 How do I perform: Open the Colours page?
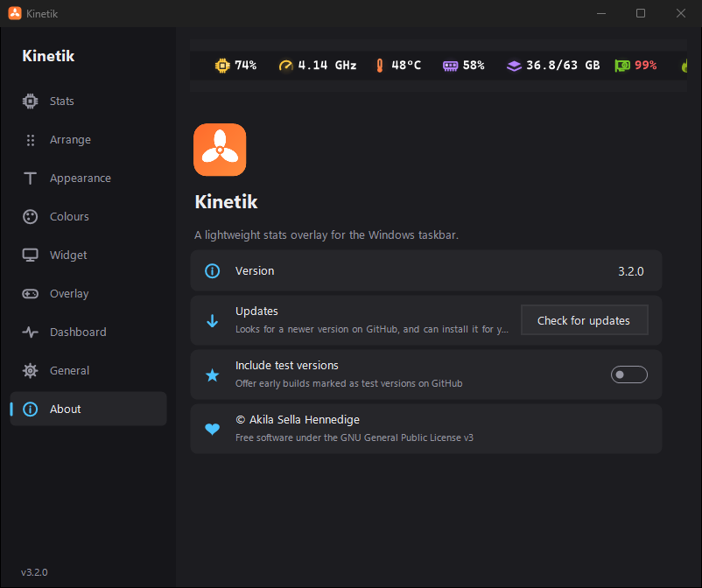pyautogui.click(x=88, y=217)
